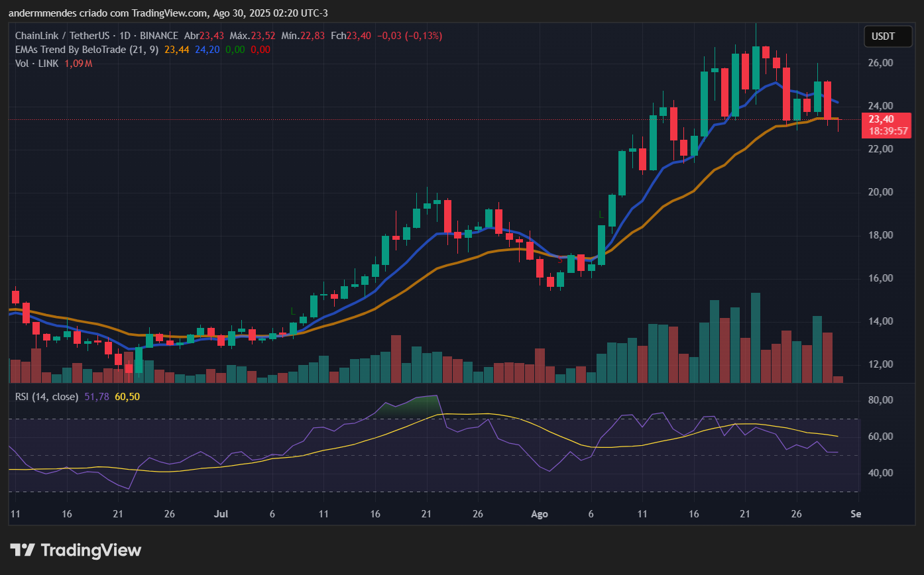The width and height of the screenshot is (924, 575).
Task: Click the orange EMA value 23,44
Action: coord(177,49)
